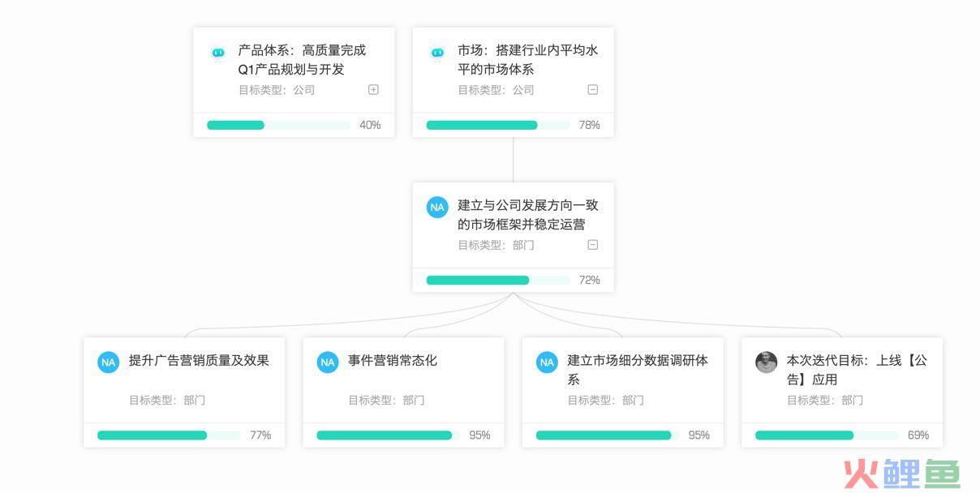Open 本次迭代目标：上线【公告】应用 objective
The image size is (980, 493).
[857, 370]
